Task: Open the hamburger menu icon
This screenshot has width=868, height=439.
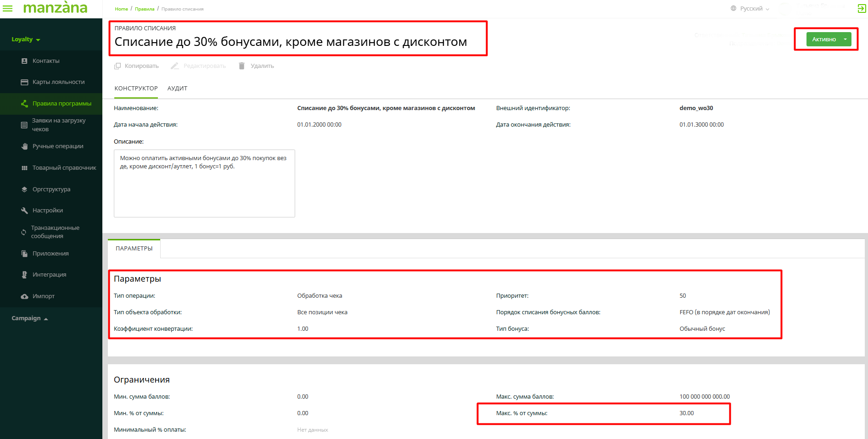Action: tap(8, 8)
